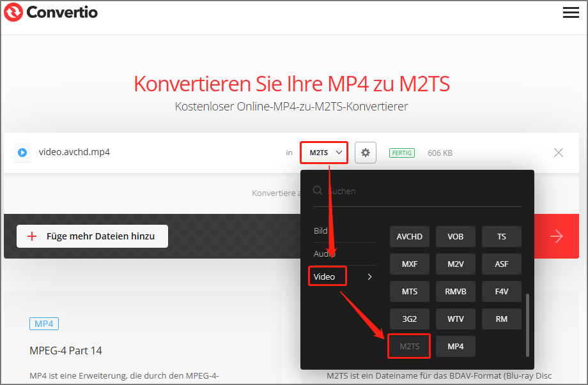Select the WTV format option
Viewport: 588px width, 385px height.
pos(455,319)
